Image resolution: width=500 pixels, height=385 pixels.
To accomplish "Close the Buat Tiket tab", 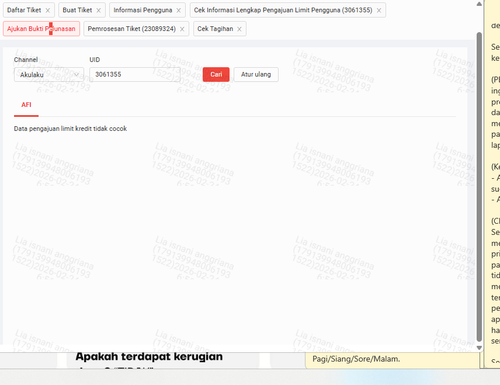I will tap(98, 10).
